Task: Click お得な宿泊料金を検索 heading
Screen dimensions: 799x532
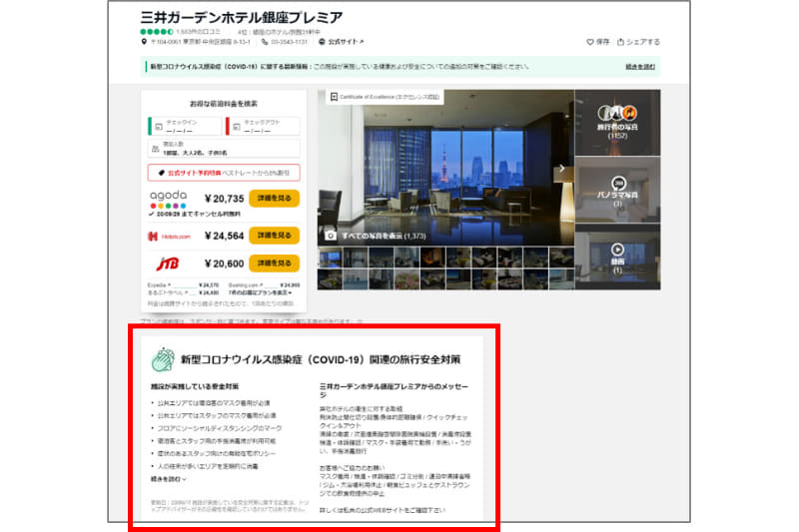Action: pos(224,104)
